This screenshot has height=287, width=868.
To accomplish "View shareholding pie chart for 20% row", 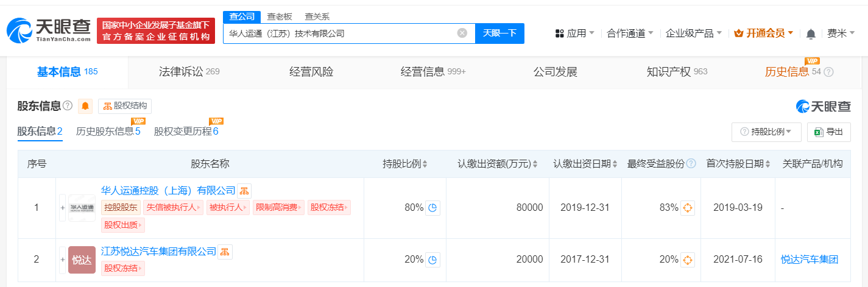I will tap(432, 260).
